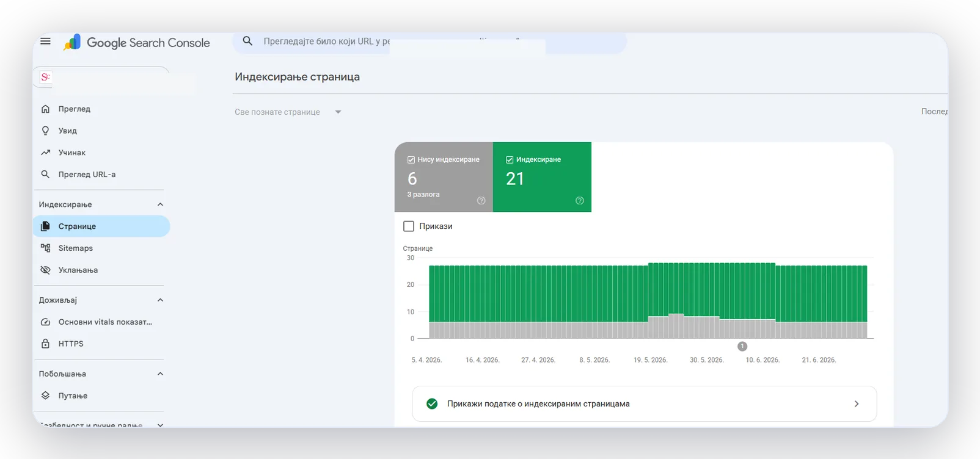Viewport: 980px width, 459px height.
Task: Click the green checkmark icon in data row
Action: point(432,403)
